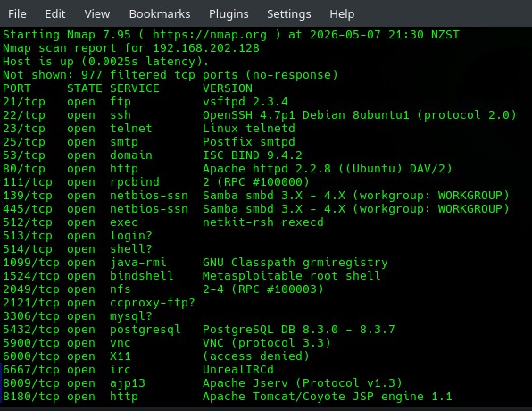Click the 445/tcp port entry
This screenshot has width=532, height=411.
point(28,209)
